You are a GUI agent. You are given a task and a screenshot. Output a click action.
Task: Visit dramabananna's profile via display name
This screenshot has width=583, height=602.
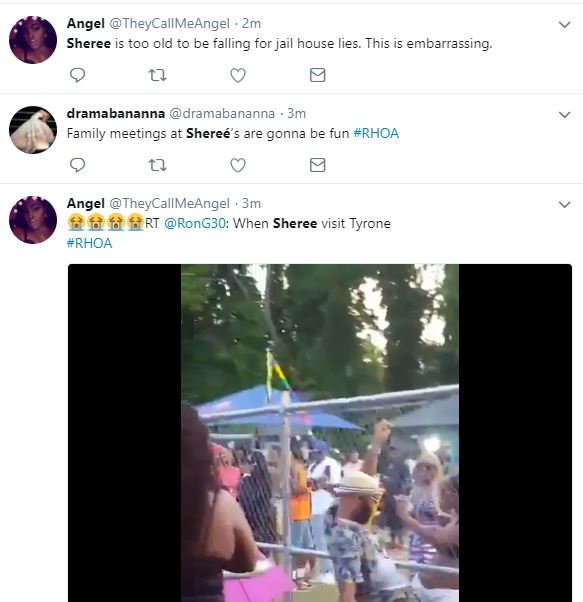click(116, 113)
